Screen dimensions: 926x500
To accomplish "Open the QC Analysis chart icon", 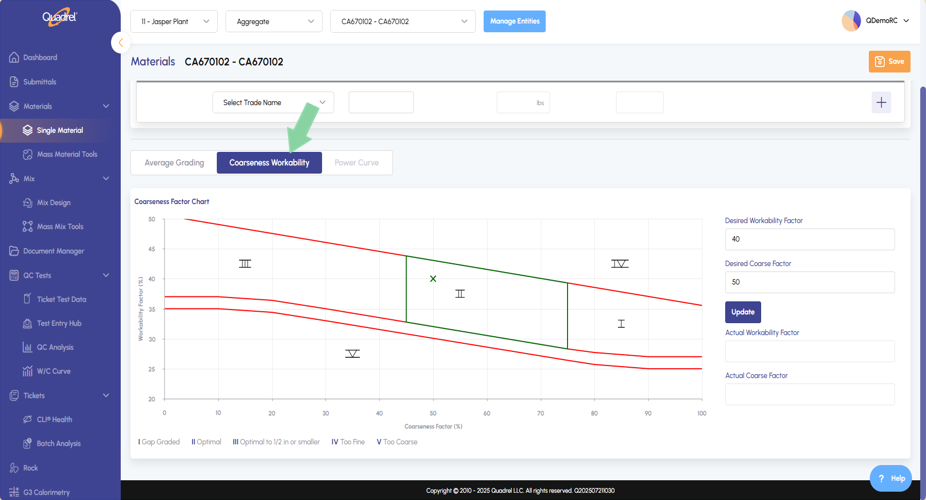I will pyautogui.click(x=28, y=347).
